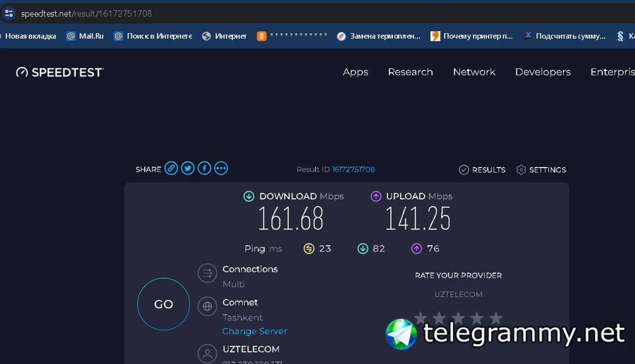Click the person icon next to UZTELECOM
Image resolution: width=635 pixels, height=364 pixels.
207,354
